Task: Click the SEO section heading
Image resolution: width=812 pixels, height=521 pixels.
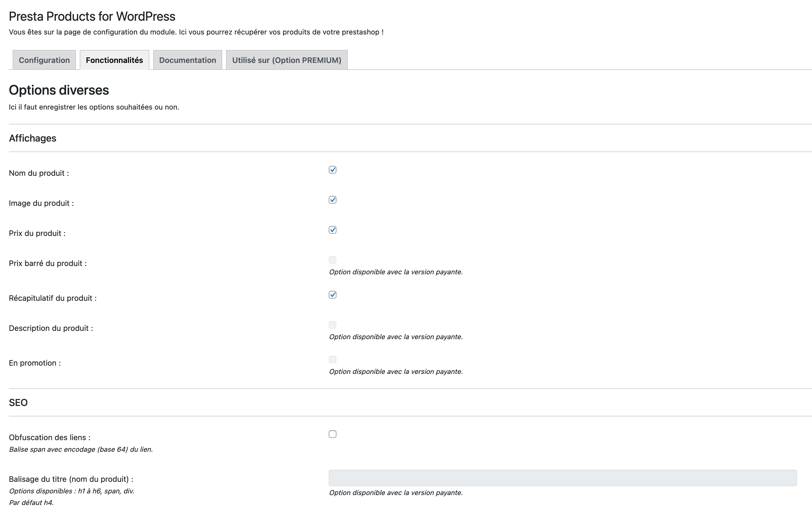Action: click(18, 403)
